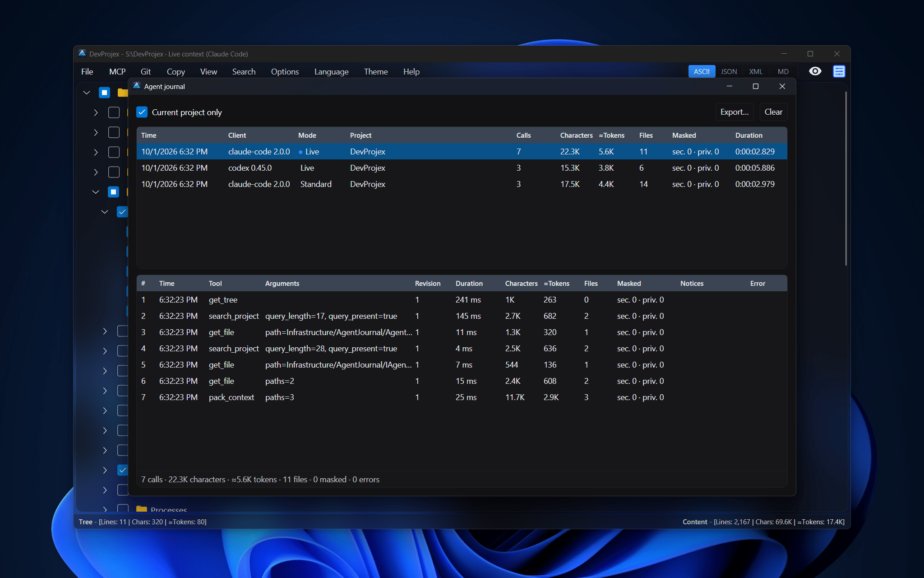Image resolution: width=924 pixels, height=578 pixels.
Task: Clear the agent journal
Action: [x=773, y=112]
